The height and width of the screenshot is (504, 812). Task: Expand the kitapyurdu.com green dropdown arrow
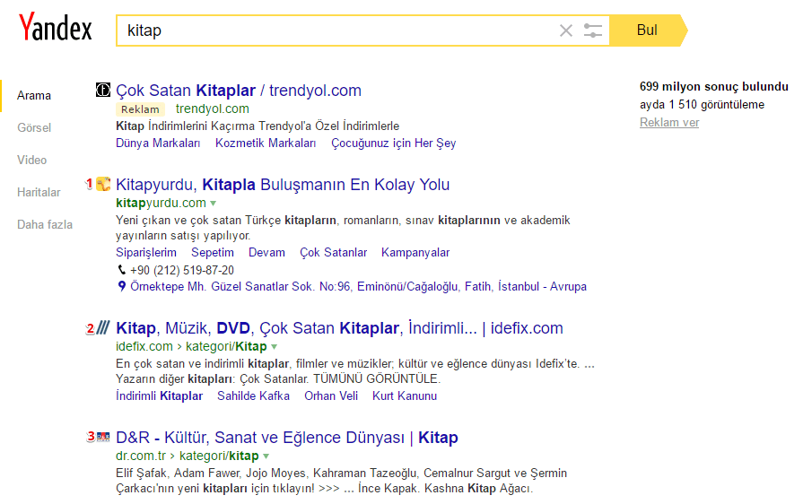pos(214,204)
